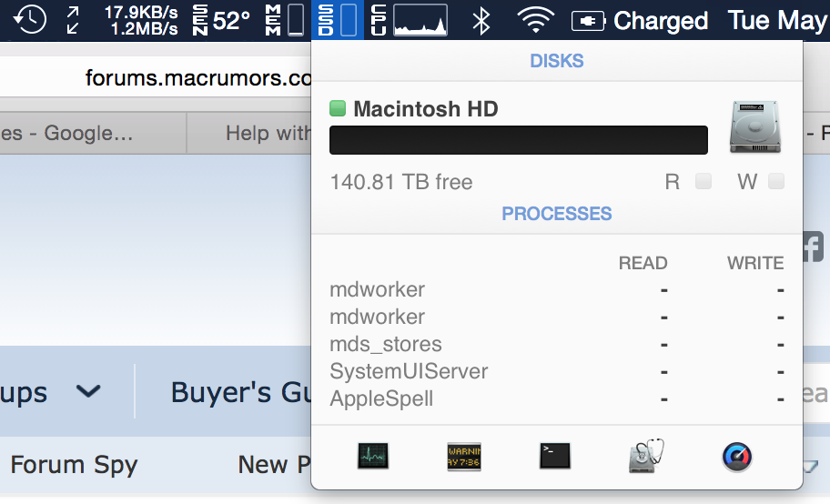Click the Facebook icon on the webpage
830x504 pixels.
click(814, 247)
